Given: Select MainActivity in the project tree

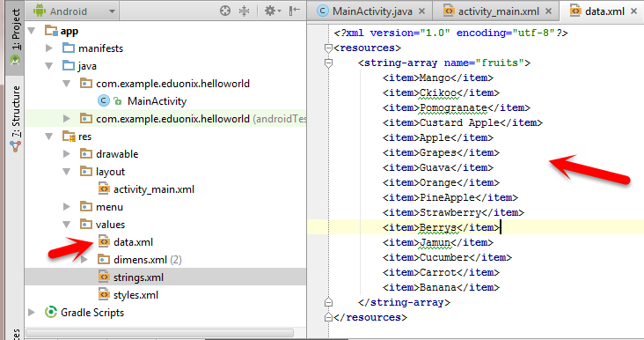Looking at the screenshot, I should click(x=157, y=101).
